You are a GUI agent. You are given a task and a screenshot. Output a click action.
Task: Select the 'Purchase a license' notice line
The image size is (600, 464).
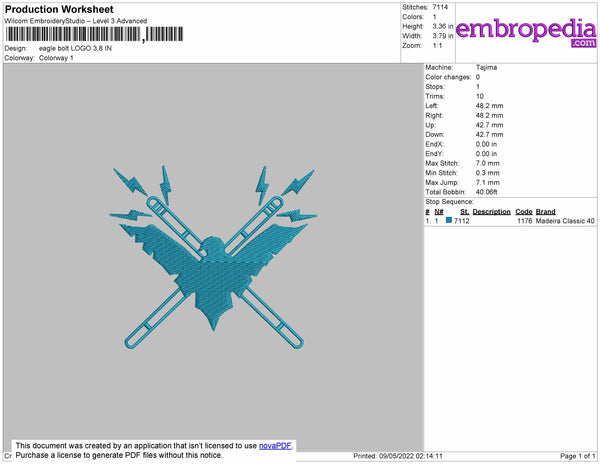pos(119,455)
